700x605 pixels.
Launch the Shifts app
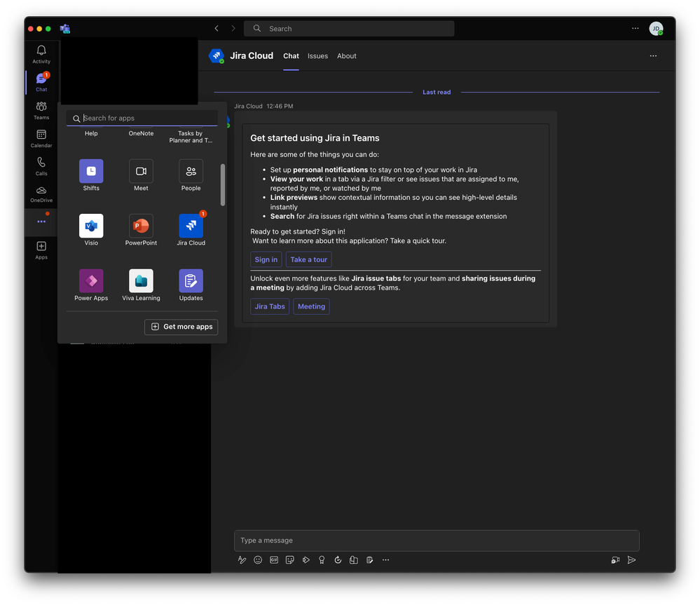(91, 172)
